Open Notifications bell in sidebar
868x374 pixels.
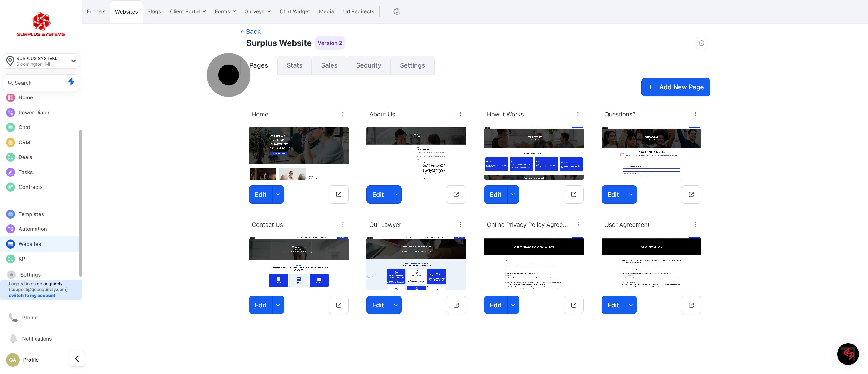click(x=36, y=339)
